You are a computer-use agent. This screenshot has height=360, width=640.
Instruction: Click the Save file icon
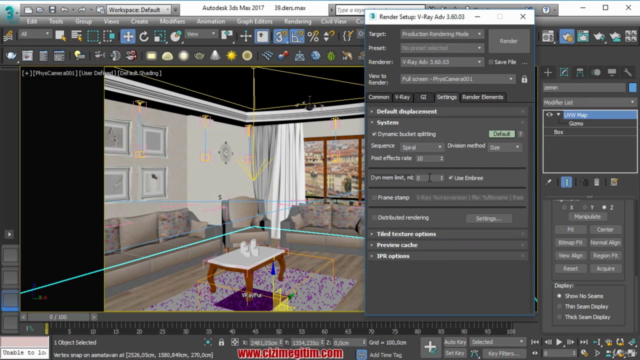(52, 9)
